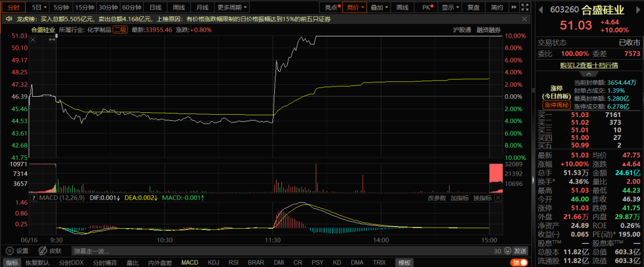Screen dimensions: 644x267
Task: Select the DMI indicator
Action: (279, 262)
